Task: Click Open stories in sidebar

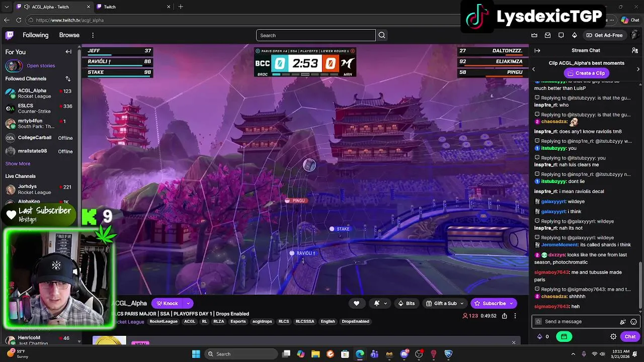Action: click(41, 66)
